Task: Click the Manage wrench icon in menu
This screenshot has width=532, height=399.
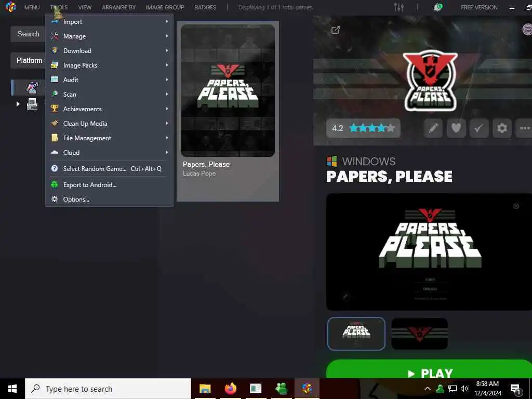Action: (54, 36)
